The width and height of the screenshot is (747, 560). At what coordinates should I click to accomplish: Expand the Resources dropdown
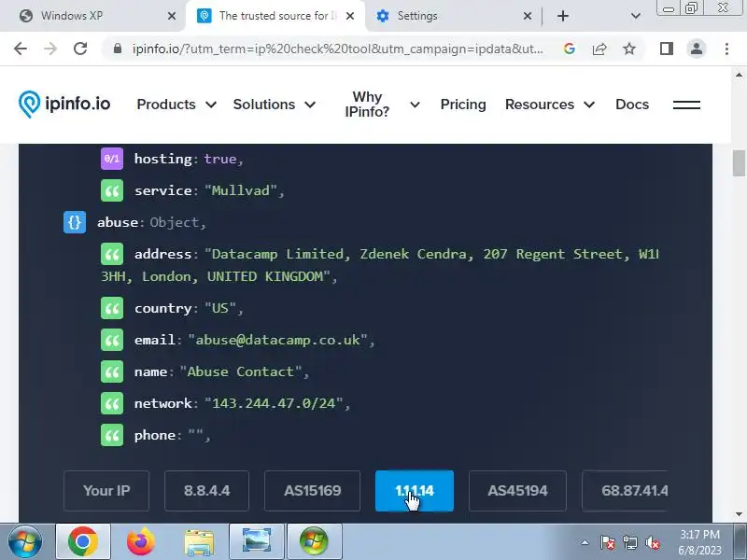(550, 105)
